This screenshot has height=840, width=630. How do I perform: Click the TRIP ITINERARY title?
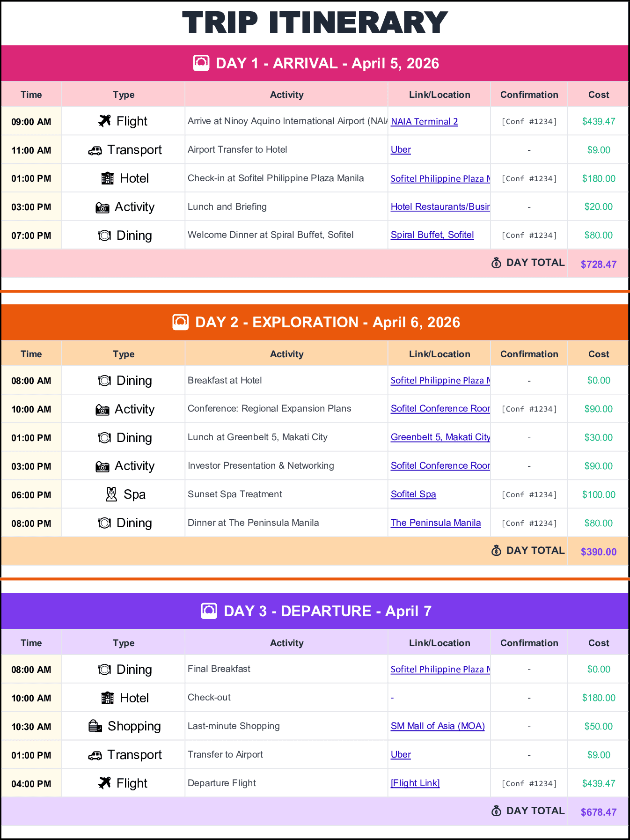click(x=315, y=22)
